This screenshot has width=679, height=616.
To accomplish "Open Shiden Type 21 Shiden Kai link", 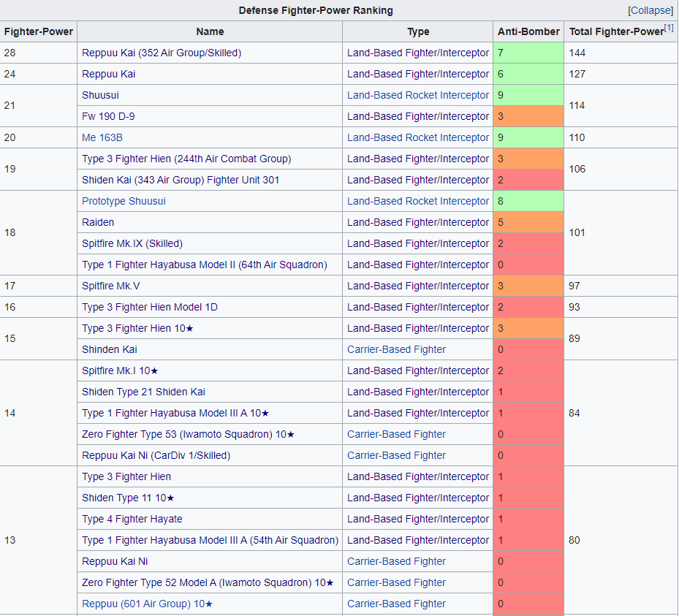I will pyautogui.click(x=143, y=392).
